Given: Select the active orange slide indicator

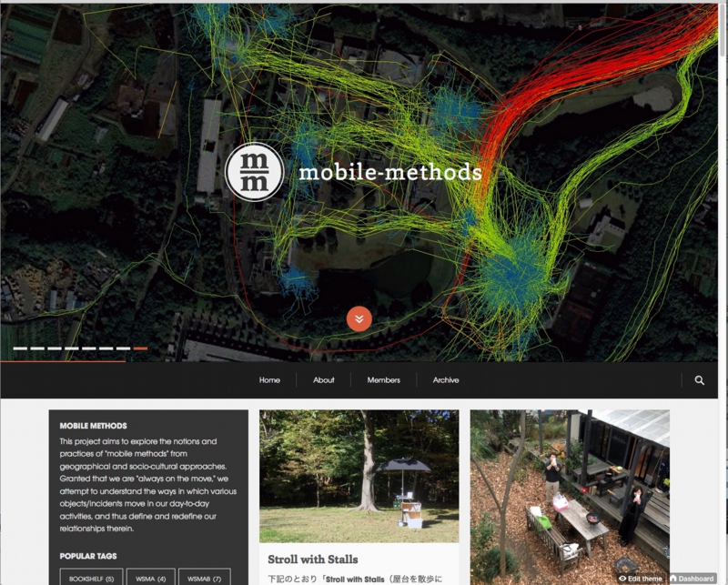Looking at the screenshot, I should click(140, 348).
